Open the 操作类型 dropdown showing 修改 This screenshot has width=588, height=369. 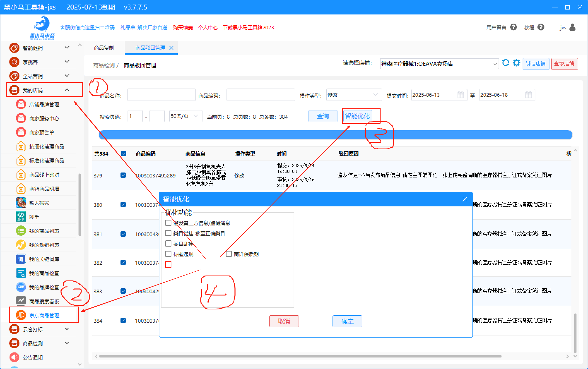(x=354, y=95)
